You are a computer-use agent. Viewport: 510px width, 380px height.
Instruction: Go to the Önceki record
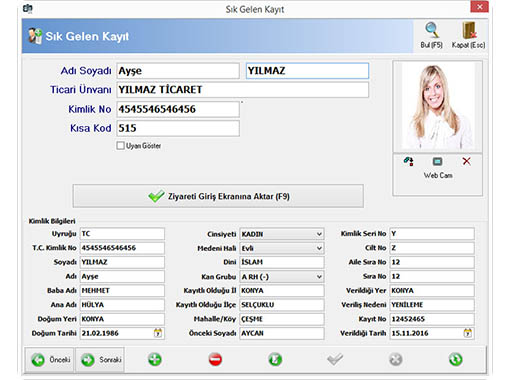click(x=50, y=360)
